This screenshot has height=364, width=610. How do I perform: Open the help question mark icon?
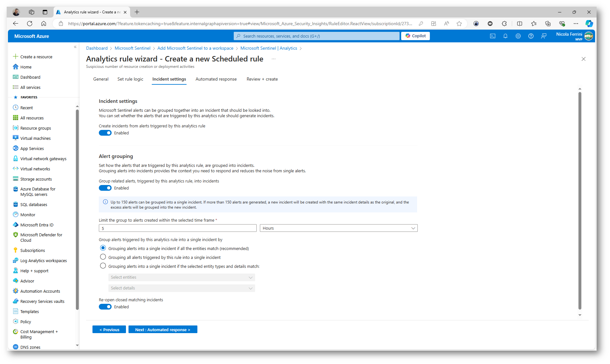point(531,36)
